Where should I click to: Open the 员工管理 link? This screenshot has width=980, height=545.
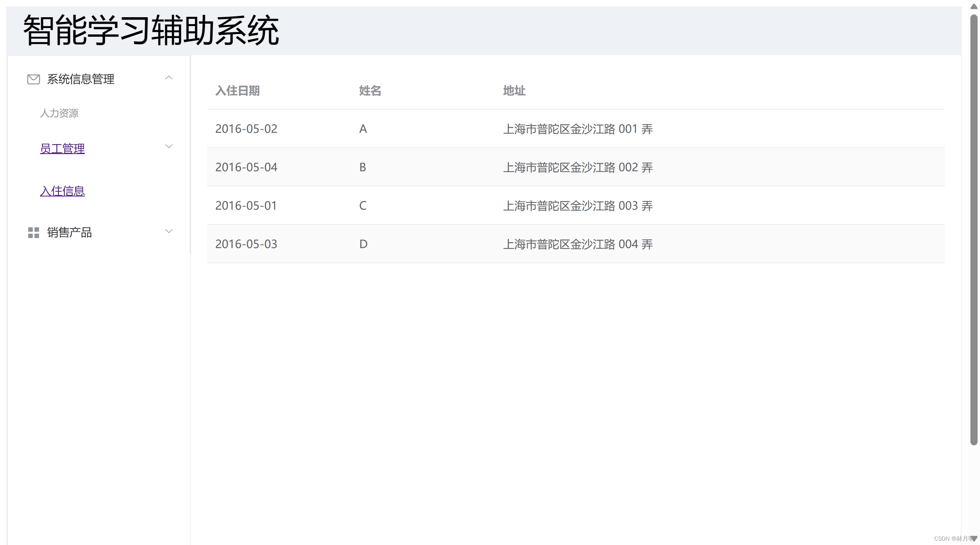coord(62,148)
